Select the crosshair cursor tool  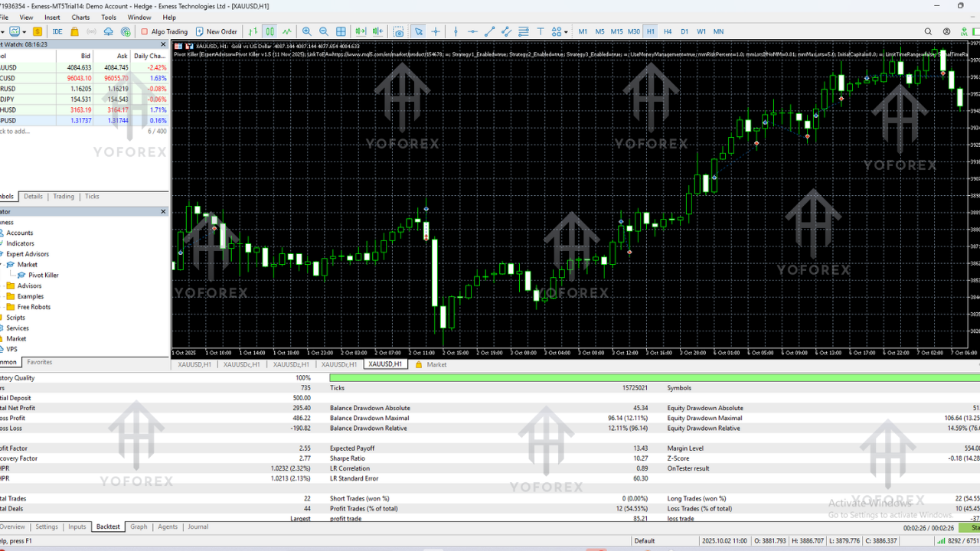tap(436, 31)
